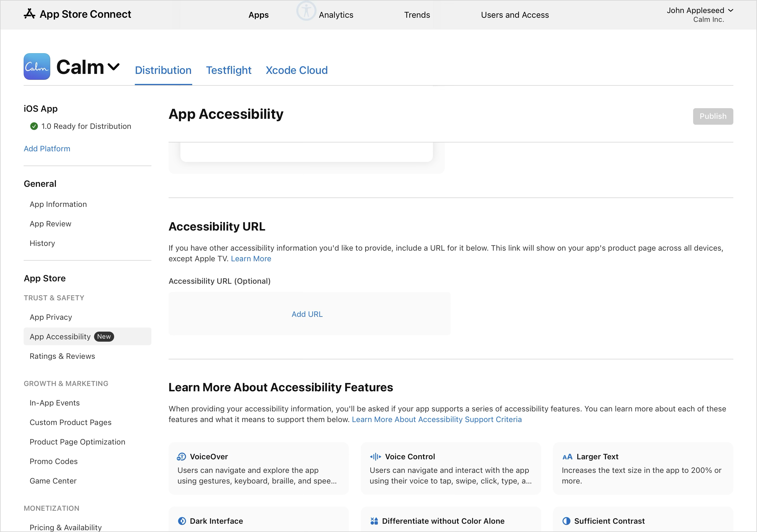Select the VoiceOver feature icon
The height and width of the screenshot is (532, 757).
[x=181, y=457]
